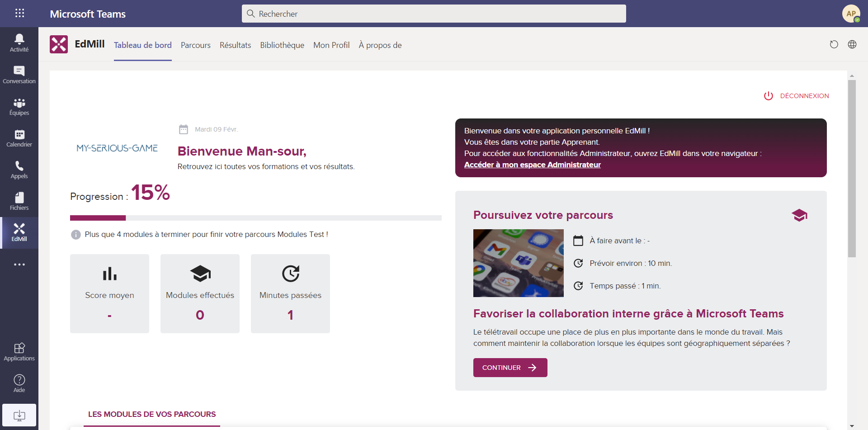Open Aide help menu
Viewport: 868px width, 430px height.
19,383
